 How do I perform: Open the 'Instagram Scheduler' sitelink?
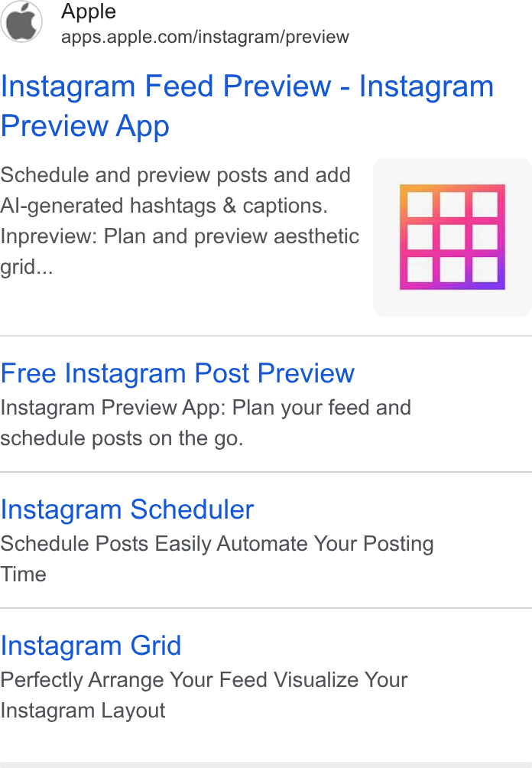[127, 509]
